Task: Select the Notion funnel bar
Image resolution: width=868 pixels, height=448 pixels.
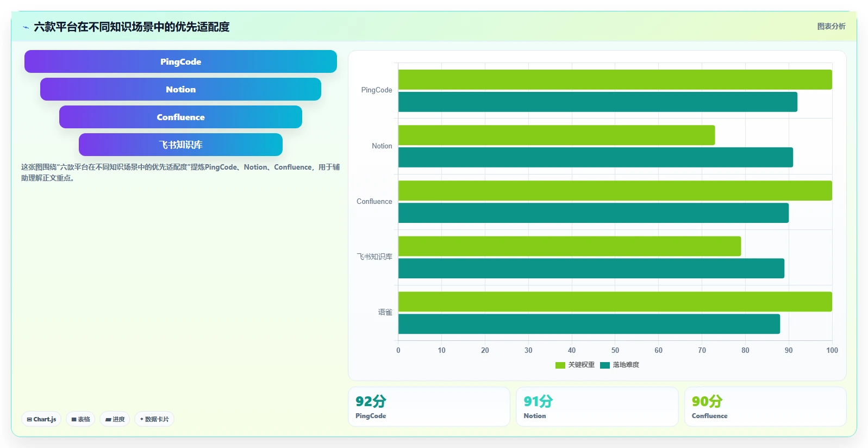Action: [x=180, y=89]
